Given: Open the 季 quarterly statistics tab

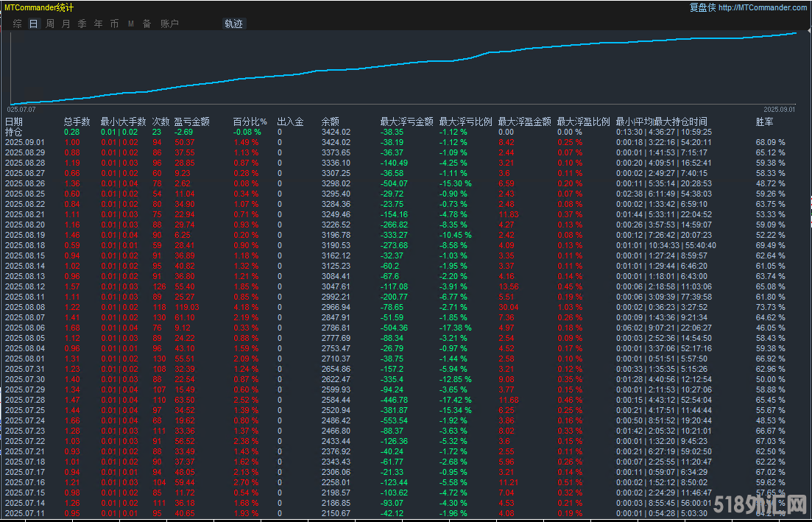Looking at the screenshot, I should tap(82, 24).
